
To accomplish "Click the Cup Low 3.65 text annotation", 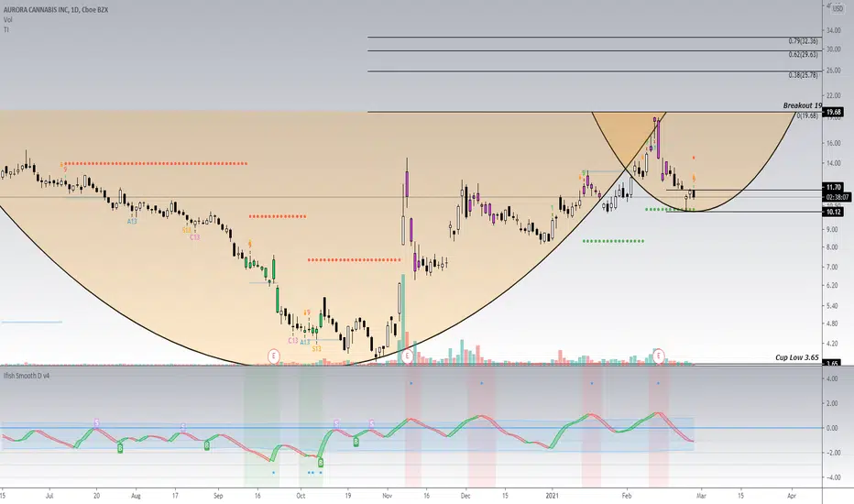I will 797,357.
